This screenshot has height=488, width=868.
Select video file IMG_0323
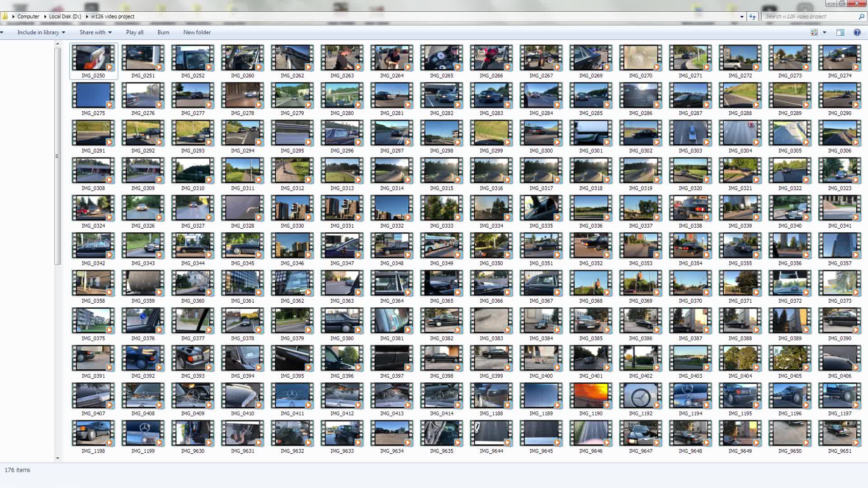(840, 174)
